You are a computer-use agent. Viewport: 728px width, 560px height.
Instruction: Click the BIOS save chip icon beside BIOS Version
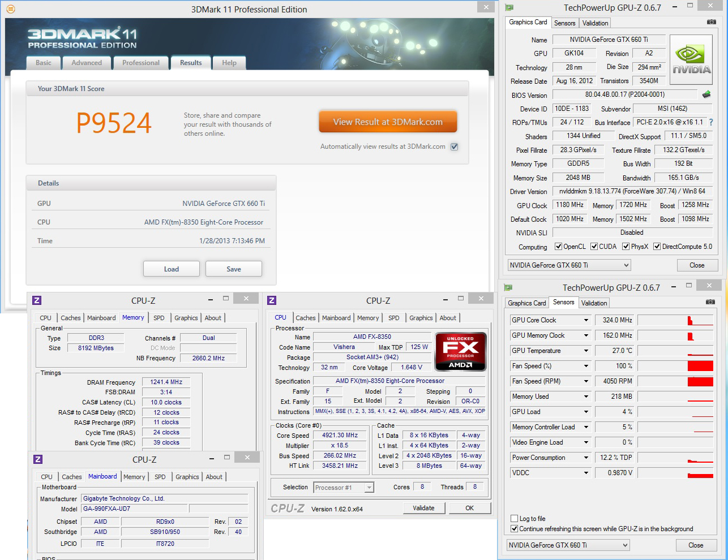point(706,94)
